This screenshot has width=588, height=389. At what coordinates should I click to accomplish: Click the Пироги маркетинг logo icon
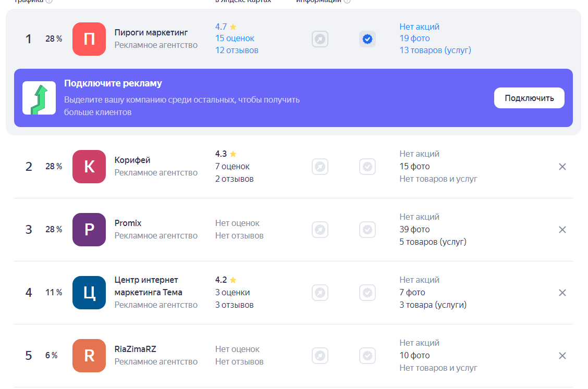[x=89, y=39]
